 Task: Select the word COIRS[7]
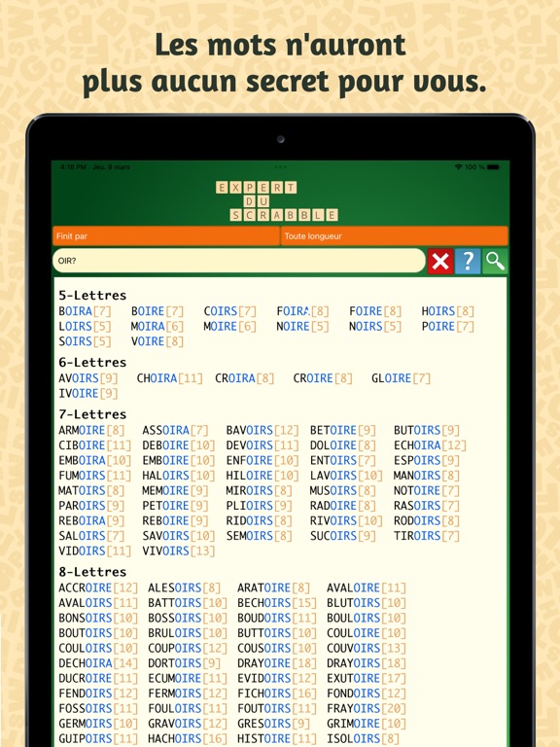(x=230, y=311)
